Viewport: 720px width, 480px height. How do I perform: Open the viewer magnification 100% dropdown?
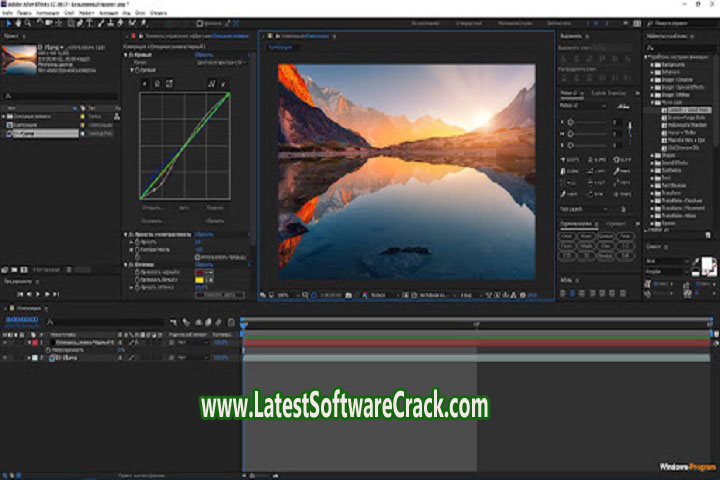click(285, 295)
